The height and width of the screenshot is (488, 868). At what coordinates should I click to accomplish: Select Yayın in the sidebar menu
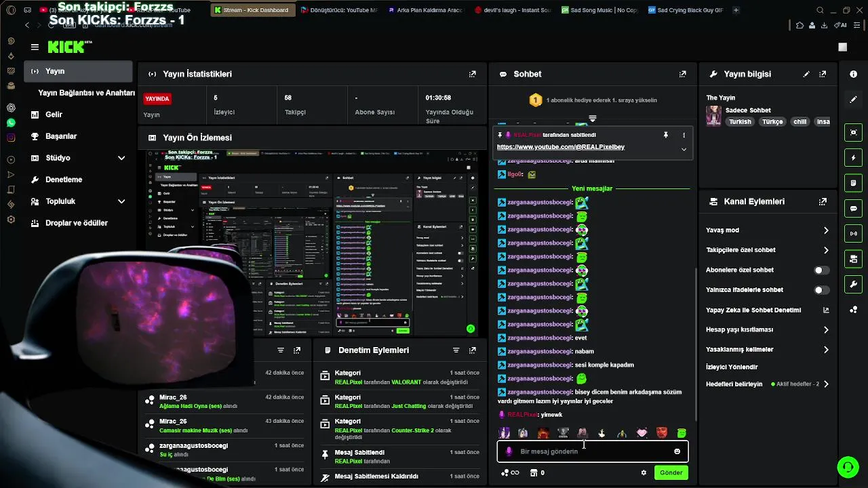coord(78,71)
